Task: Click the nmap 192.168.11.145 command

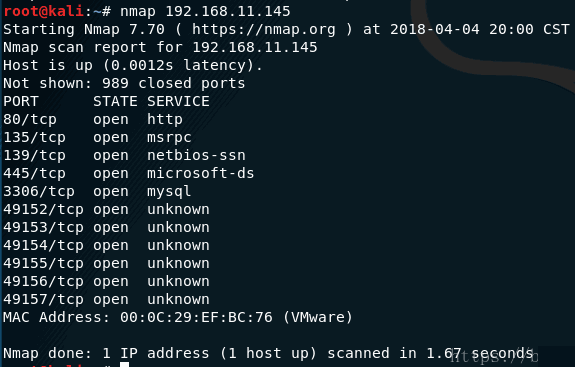Action: coord(205,11)
